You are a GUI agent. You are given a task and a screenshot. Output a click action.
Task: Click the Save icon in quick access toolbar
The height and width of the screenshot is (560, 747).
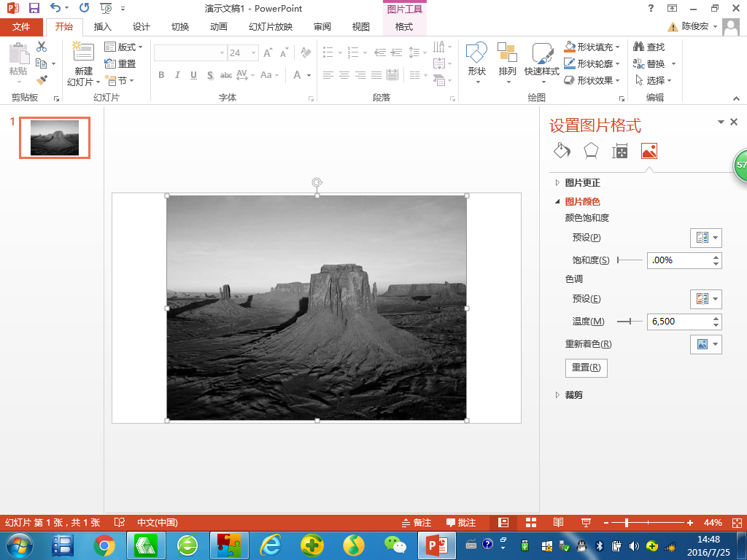pos(34,9)
